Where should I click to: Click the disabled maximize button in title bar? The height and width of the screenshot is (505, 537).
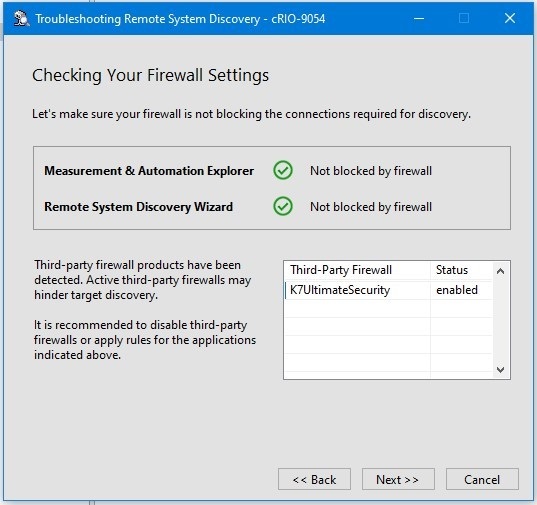464,18
